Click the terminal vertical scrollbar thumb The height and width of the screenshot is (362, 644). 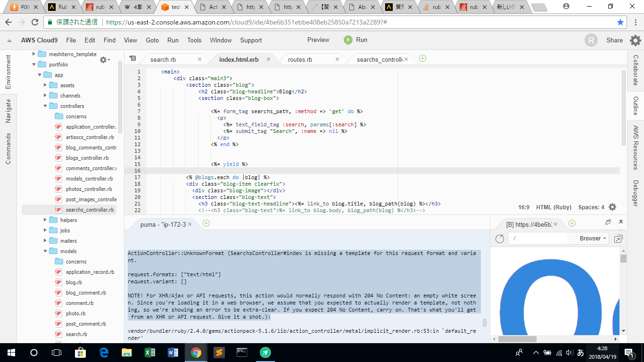(x=484, y=322)
